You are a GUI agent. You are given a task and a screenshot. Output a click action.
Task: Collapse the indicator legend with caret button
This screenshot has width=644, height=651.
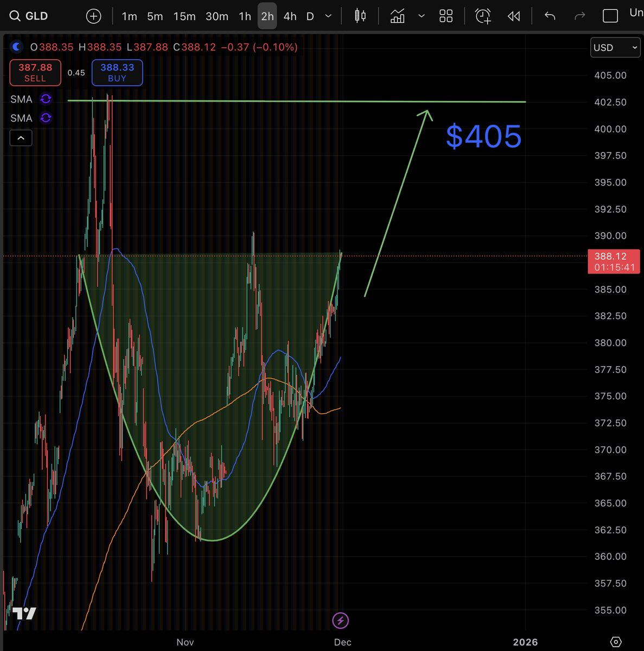tap(21, 138)
